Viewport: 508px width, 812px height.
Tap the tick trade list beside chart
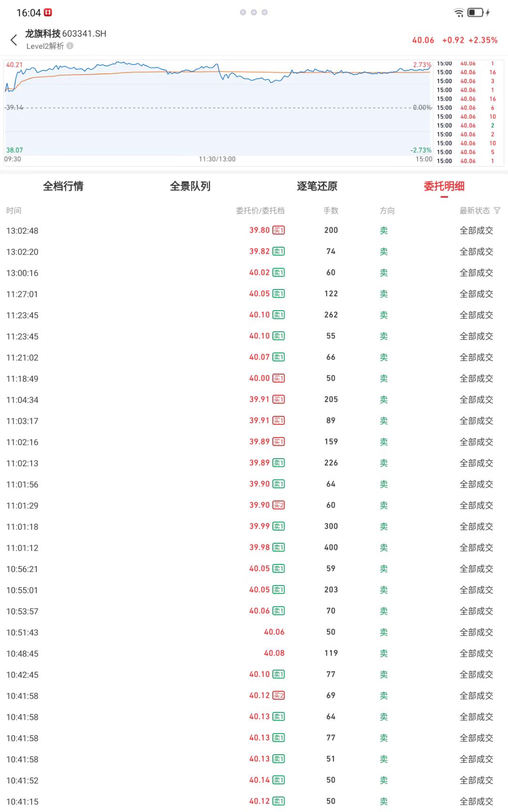(x=469, y=112)
